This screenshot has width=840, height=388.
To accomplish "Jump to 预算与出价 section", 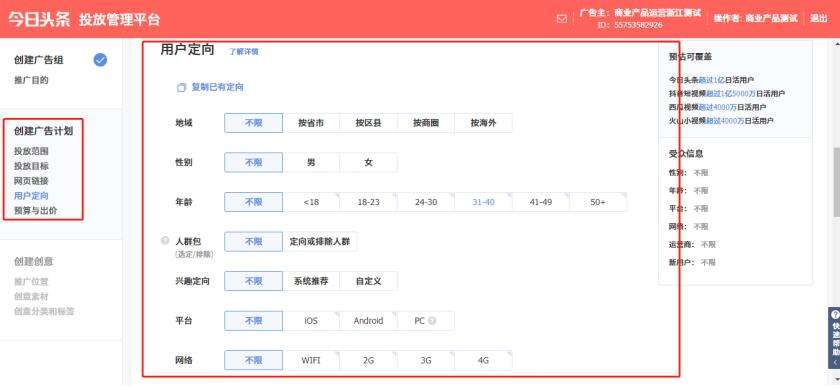I will pyautogui.click(x=35, y=211).
